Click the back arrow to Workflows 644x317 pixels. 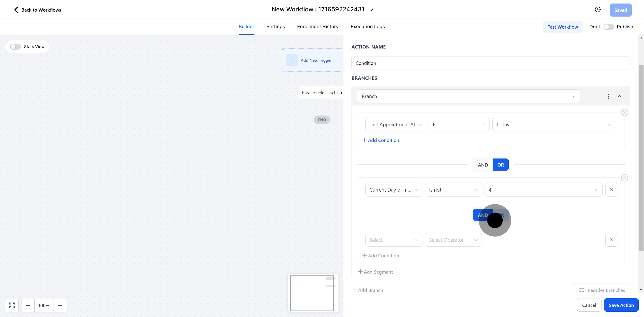(16, 10)
